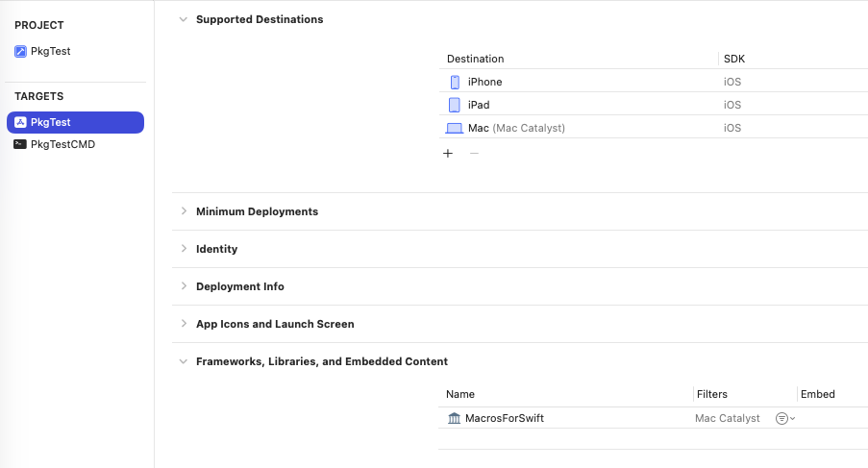Click the iPad device icon
The width and height of the screenshot is (868, 468).
[455, 106]
